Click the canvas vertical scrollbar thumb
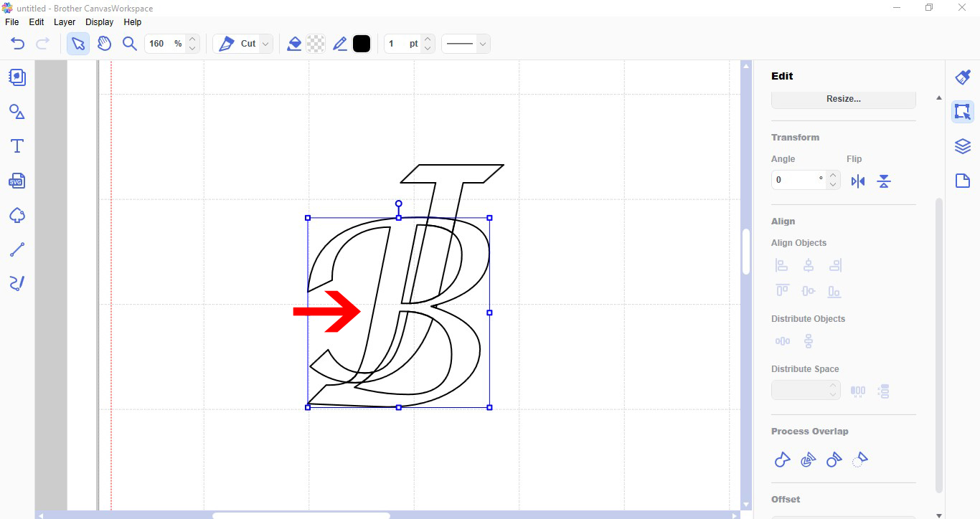 tap(746, 251)
